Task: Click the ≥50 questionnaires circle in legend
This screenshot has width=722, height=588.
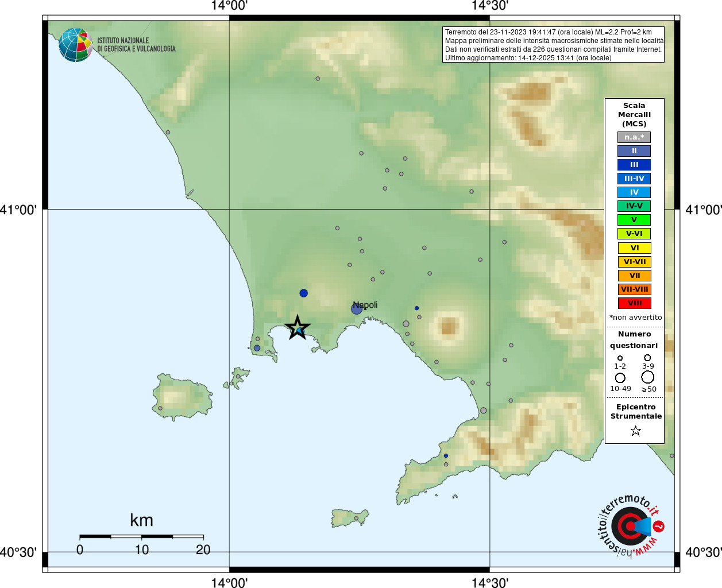Action: click(647, 377)
